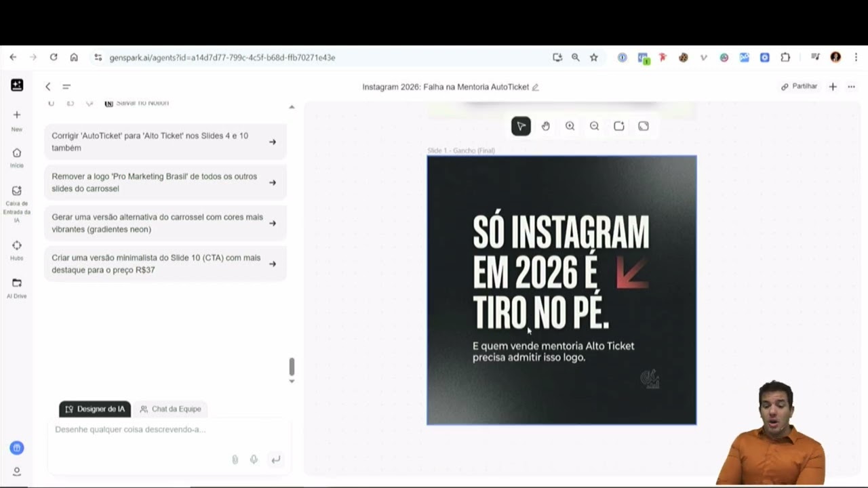Select the hand pan tool
The image size is (868, 488).
546,126
